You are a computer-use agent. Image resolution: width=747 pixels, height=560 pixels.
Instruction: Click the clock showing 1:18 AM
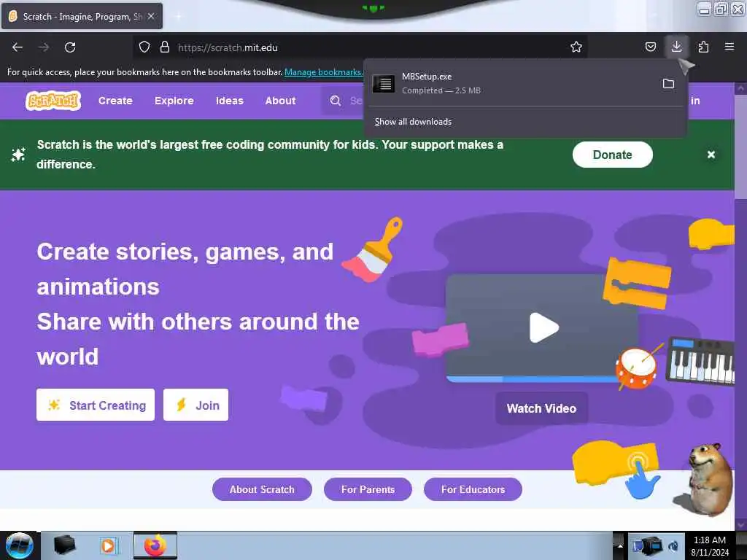[x=709, y=545]
